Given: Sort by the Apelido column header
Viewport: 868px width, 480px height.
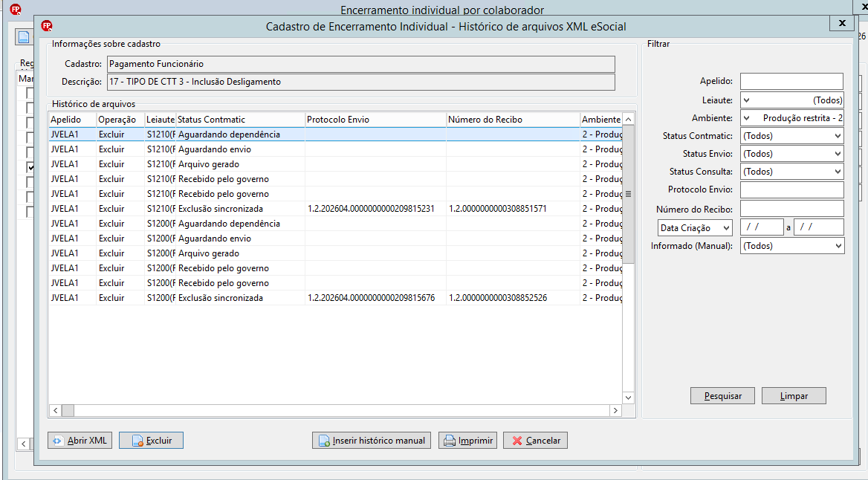Looking at the screenshot, I should (72, 120).
